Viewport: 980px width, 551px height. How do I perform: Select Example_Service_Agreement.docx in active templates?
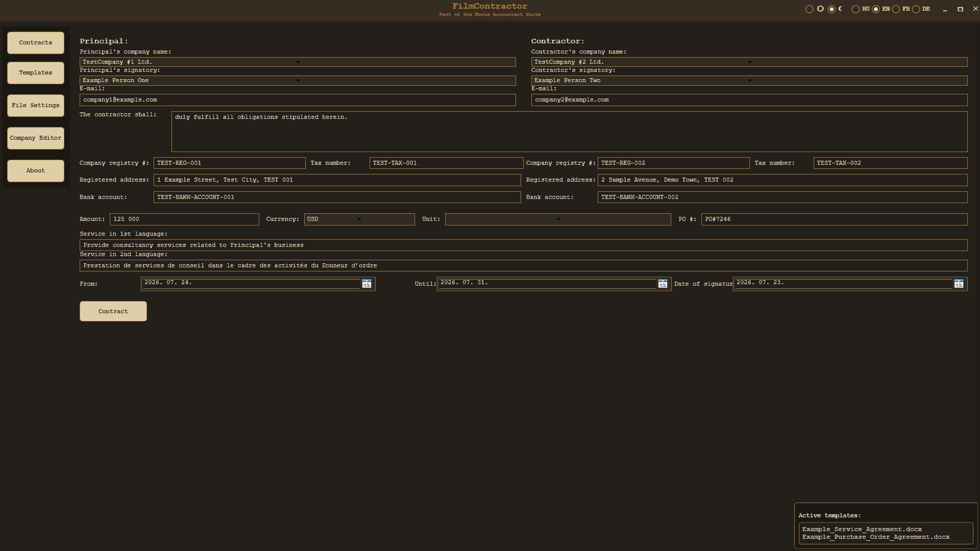[x=862, y=530]
